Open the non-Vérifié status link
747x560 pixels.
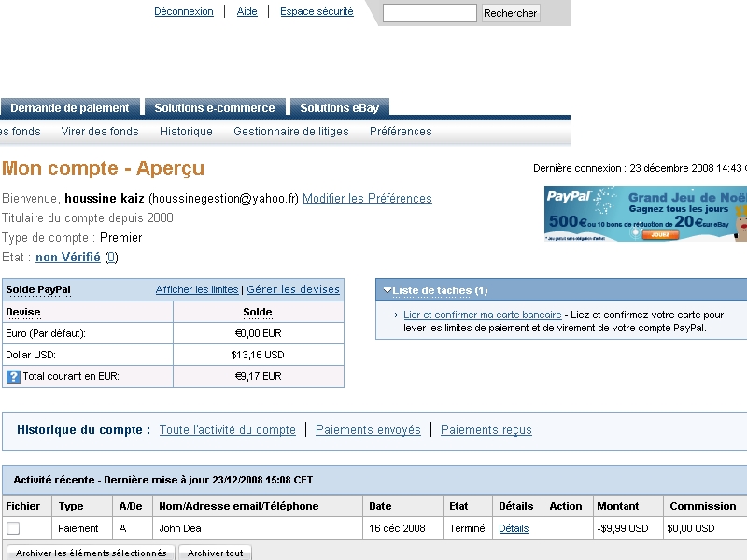68,258
